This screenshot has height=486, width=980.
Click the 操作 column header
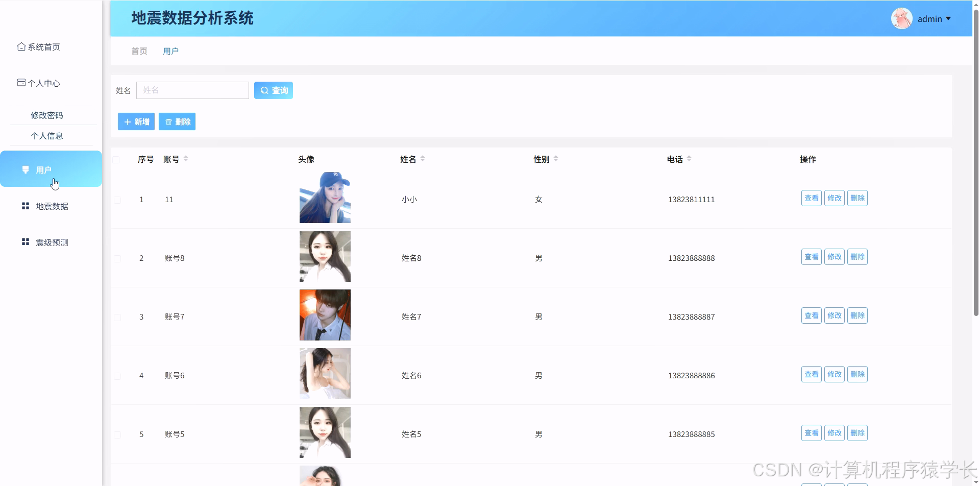(808, 159)
